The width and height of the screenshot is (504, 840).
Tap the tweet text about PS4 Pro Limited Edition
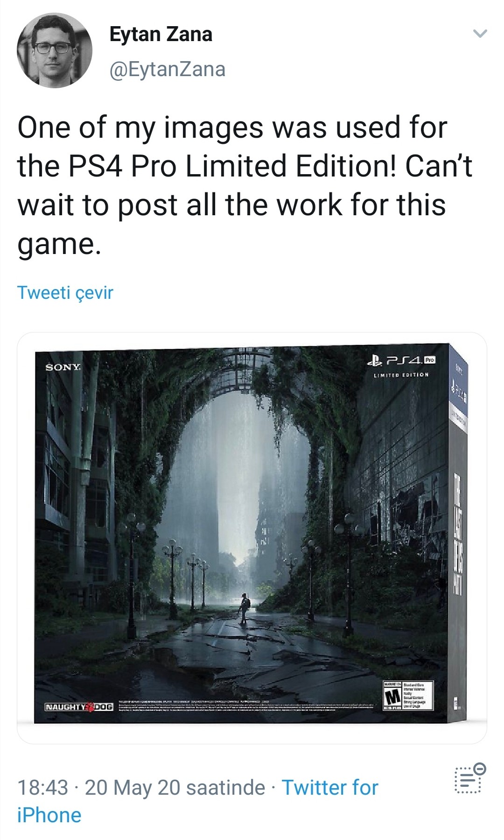pos(245,185)
